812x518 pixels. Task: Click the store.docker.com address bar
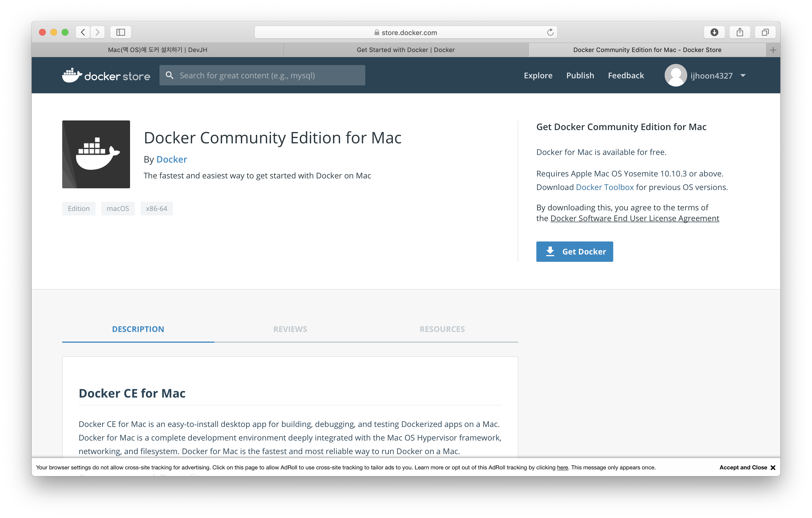[x=406, y=32]
